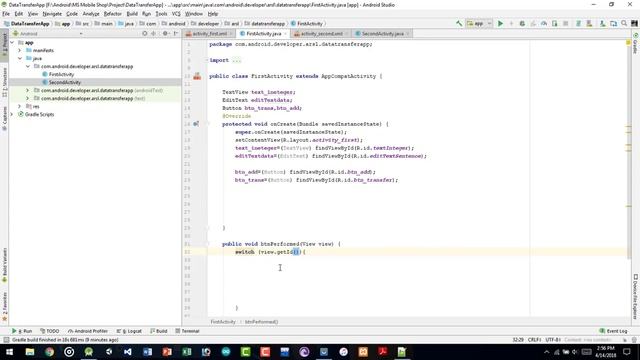The width and height of the screenshot is (640, 360).
Task: Open the TODO tool window
Action: pos(50,331)
